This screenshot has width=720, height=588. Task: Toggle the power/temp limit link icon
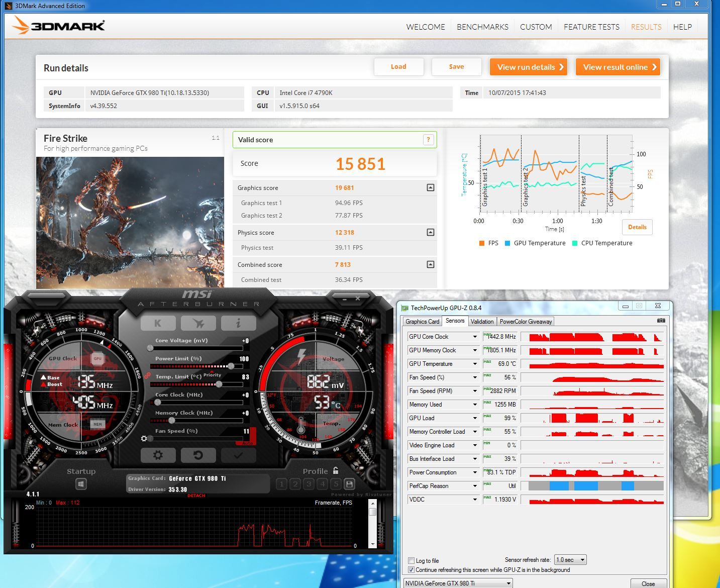[148, 375]
